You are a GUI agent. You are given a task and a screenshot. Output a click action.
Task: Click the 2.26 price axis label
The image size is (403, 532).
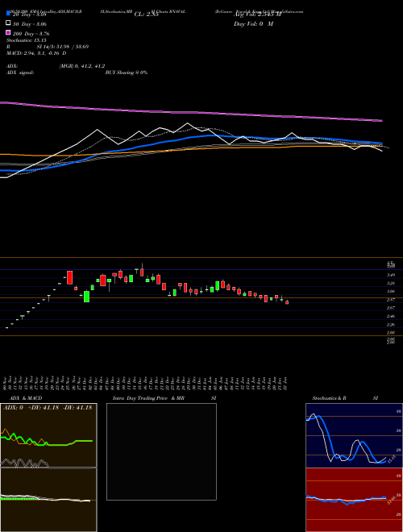pos(390,324)
